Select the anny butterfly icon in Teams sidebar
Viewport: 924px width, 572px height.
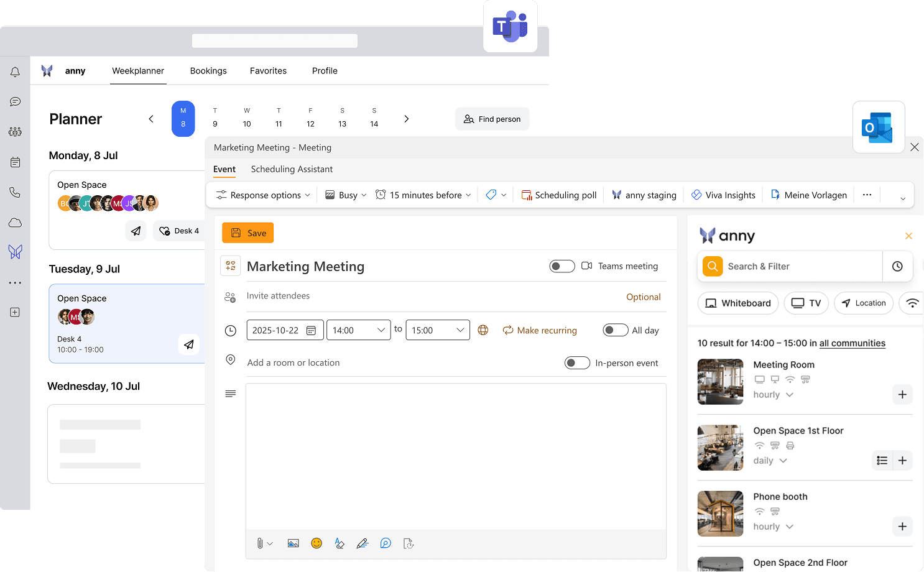pyautogui.click(x=15, y=251)
